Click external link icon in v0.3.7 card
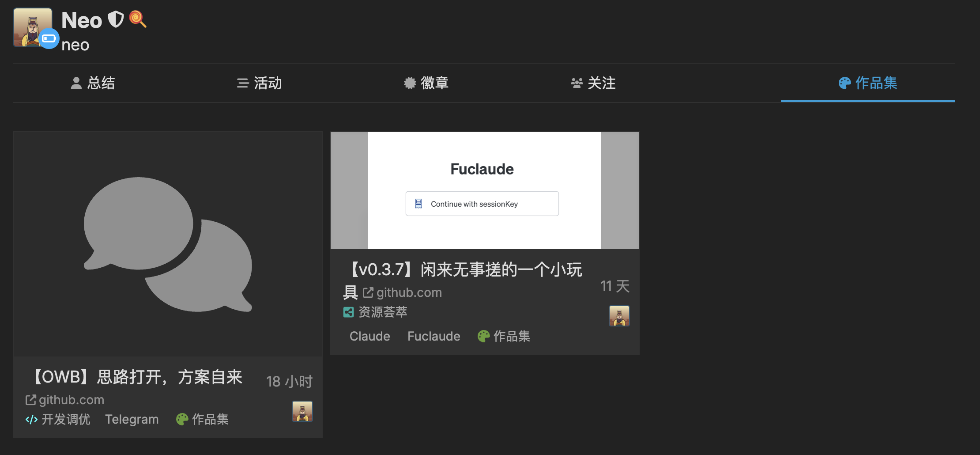This screenshot has width=980, height=455. click(368, 292)
